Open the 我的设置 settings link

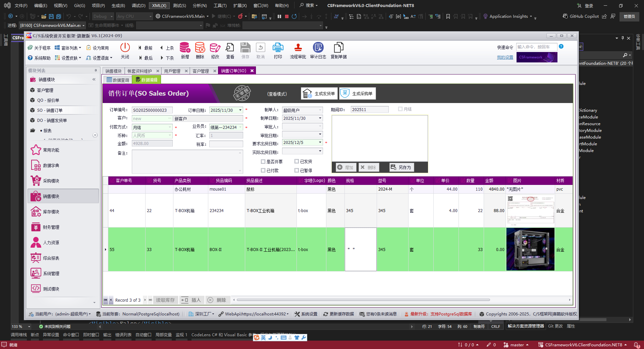(x=505, y=57)
